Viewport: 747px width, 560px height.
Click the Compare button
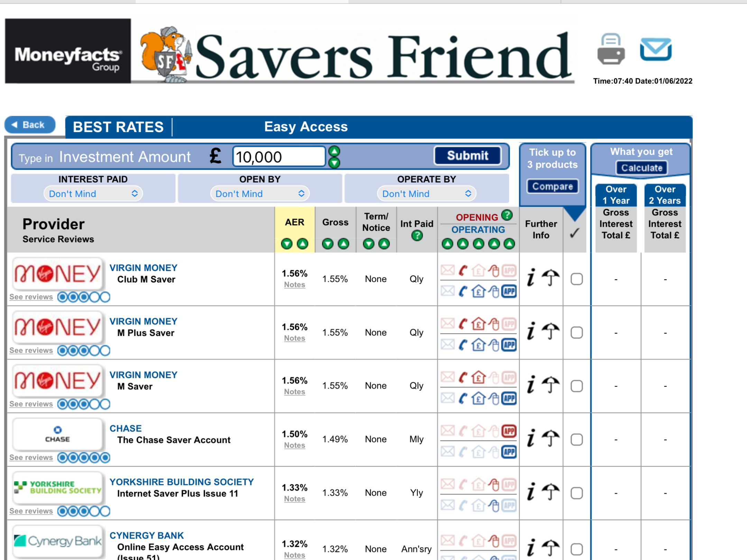click(x=552, y=186)
